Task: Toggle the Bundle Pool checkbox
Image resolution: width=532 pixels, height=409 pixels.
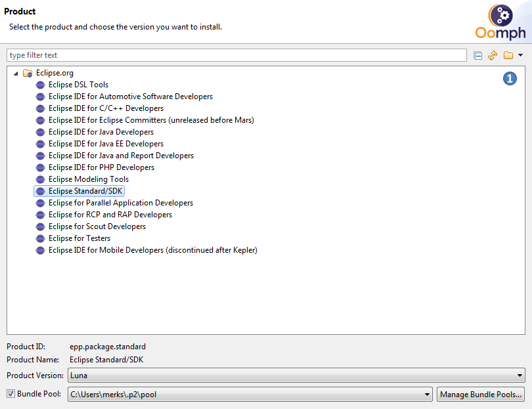Action: (x=11, y=394)
